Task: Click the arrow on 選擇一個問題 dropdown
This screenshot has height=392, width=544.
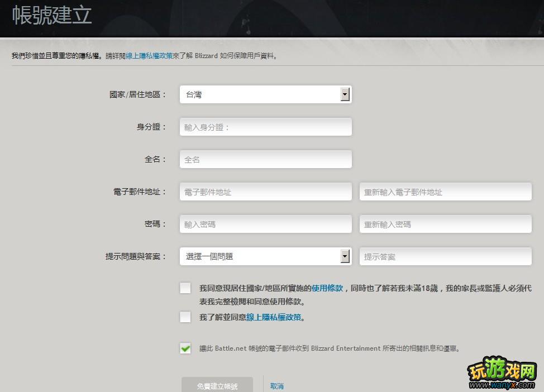Action: (x=345, y=256)
